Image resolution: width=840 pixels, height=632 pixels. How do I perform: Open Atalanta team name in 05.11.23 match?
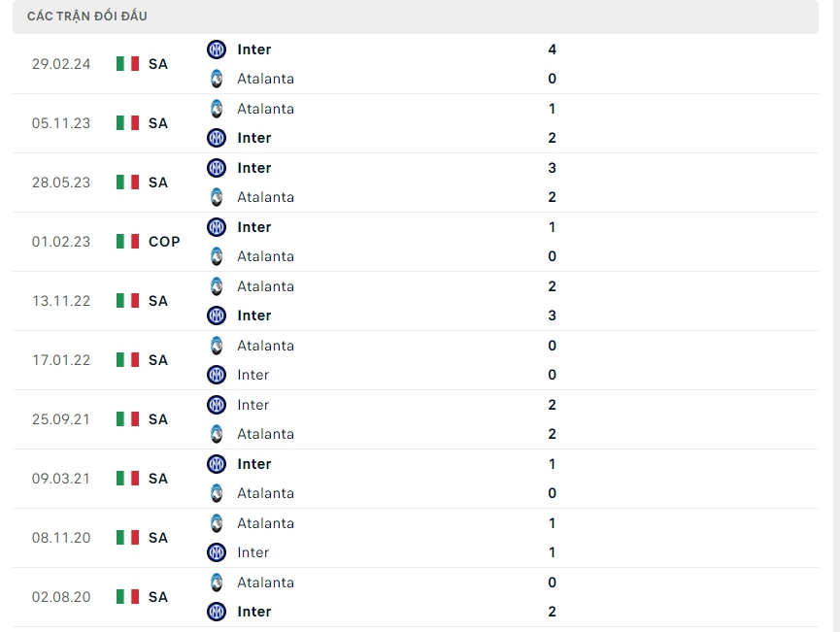pyautogui.click(x=265, y=109)
